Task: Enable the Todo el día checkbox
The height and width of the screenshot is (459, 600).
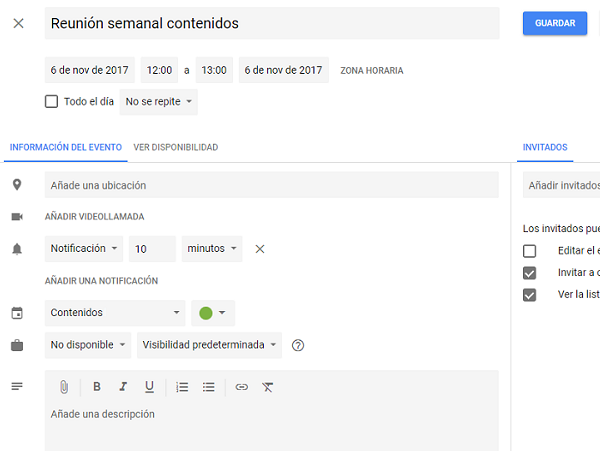Action: pyautogui.click(x=51, y=102)
